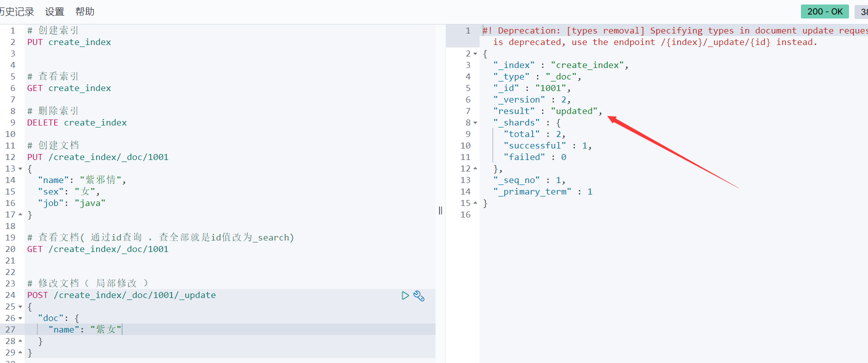Click PUT /create_index/_doc/1001 request line
The height and width of the screenshot is (363, 868).
(x=98, y=157)
